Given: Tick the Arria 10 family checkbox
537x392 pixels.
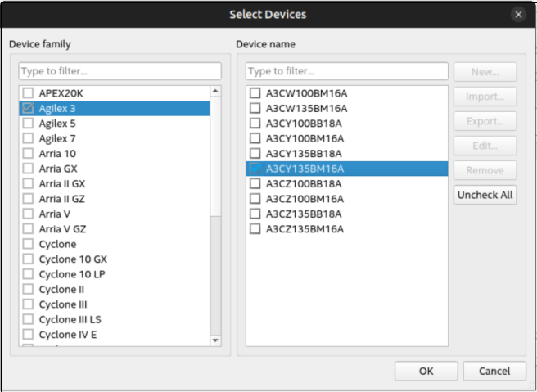Looking at the screenshot, I should pos(28,154).
